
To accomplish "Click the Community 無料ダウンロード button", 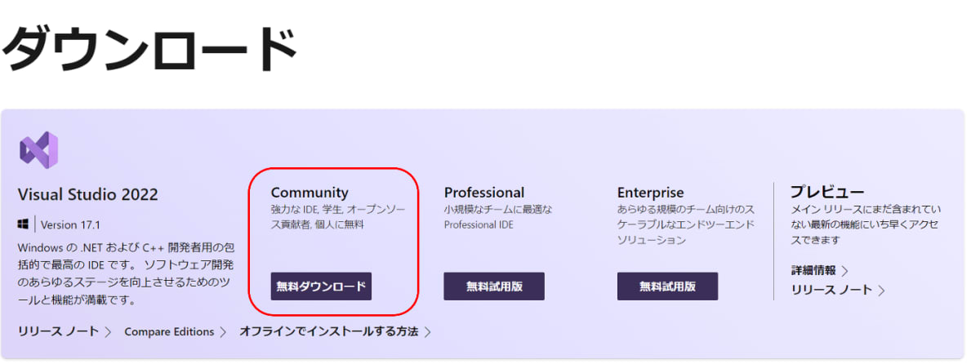I will (x=321, y=286).
